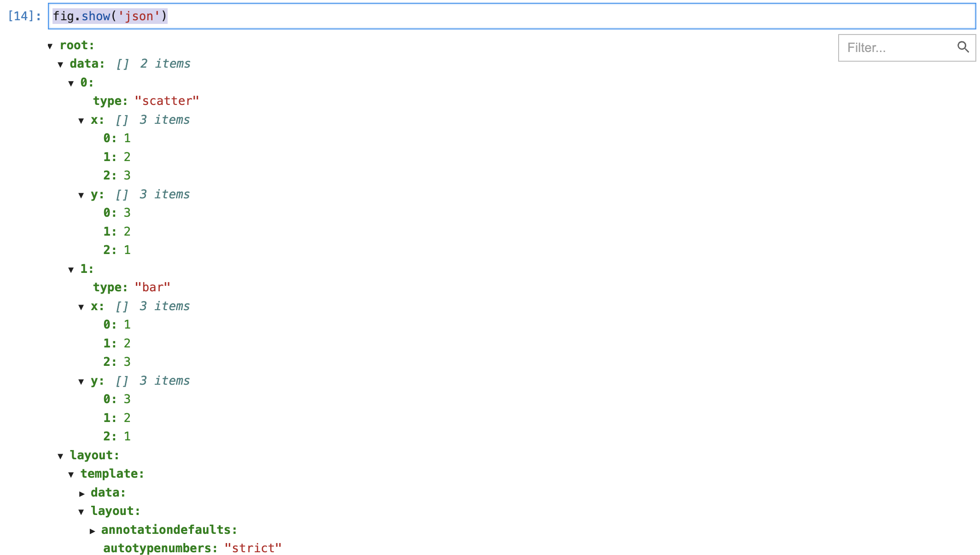This screenshot has width=980, height=555.
Task: Select the [14]: cell prompt
Action: tap(24, 16)
